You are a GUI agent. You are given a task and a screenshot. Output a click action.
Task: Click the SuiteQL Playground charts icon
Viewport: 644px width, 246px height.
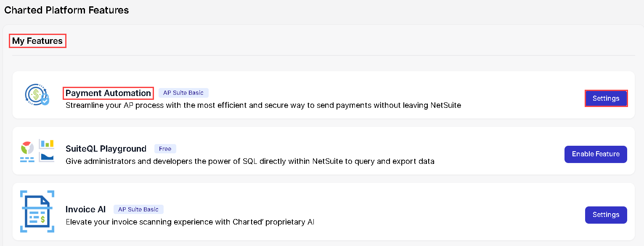click(37, 151)
